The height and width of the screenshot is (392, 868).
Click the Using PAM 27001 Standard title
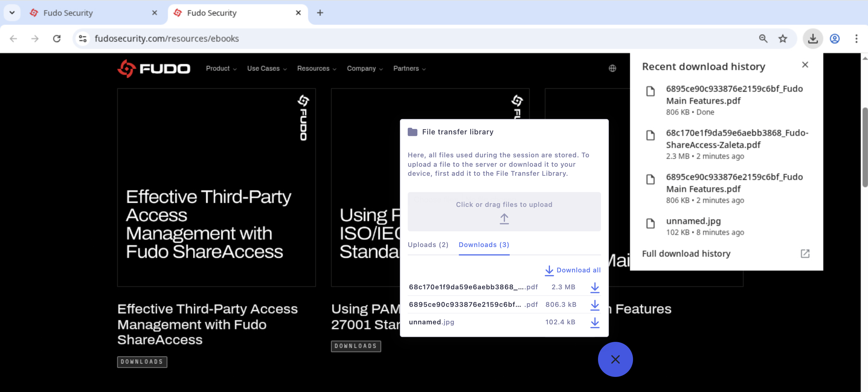coord(366,317)
